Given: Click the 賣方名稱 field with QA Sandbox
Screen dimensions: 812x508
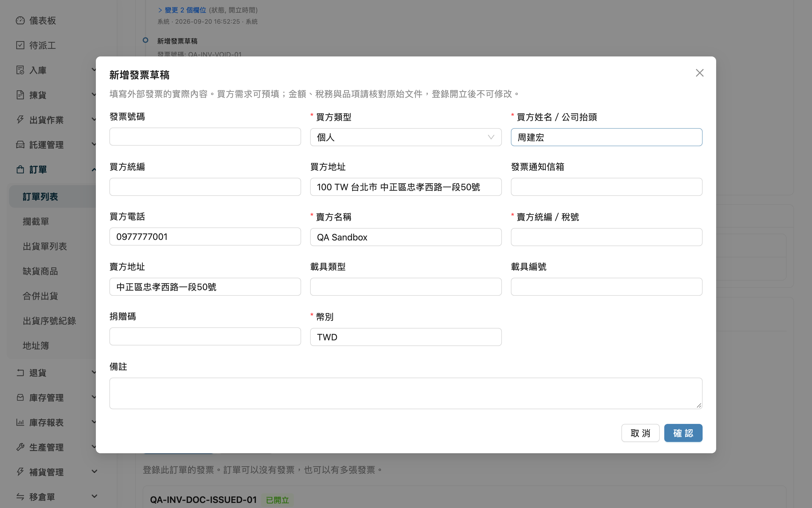Looking at the screenshot, I should click(x=406, y=237).
